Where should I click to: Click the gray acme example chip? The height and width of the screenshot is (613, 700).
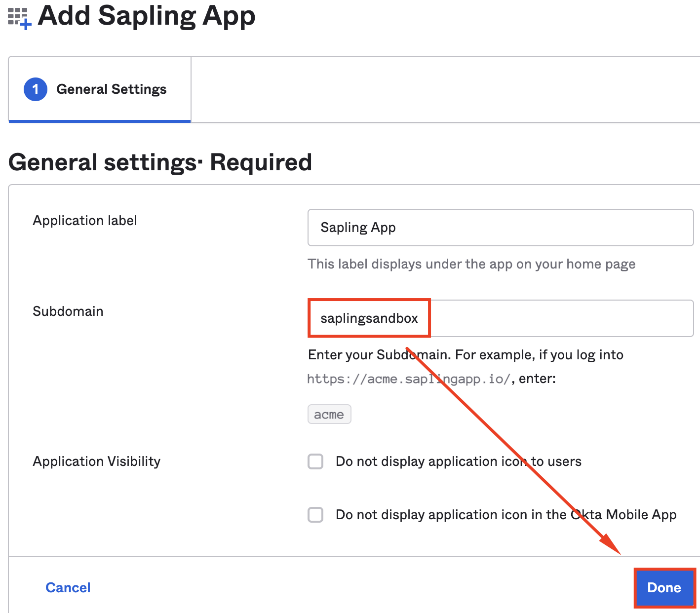pyautogui.click(x=329, y=415)
